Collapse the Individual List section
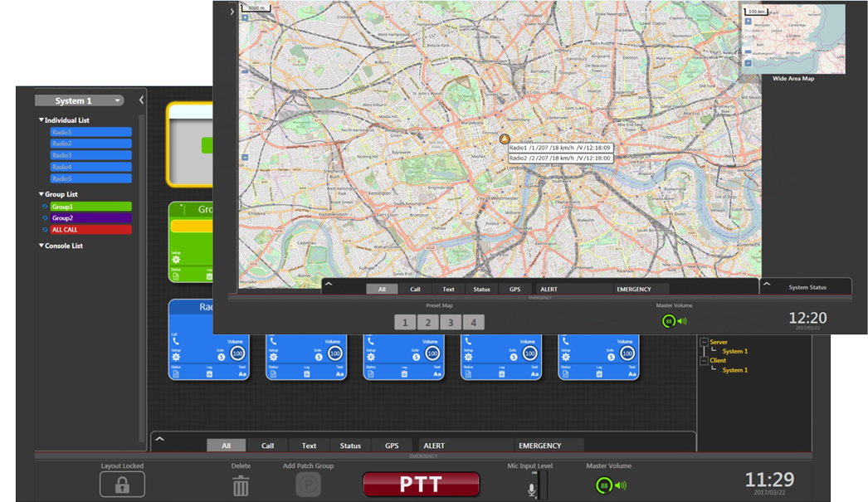 [x=41, y=120]
